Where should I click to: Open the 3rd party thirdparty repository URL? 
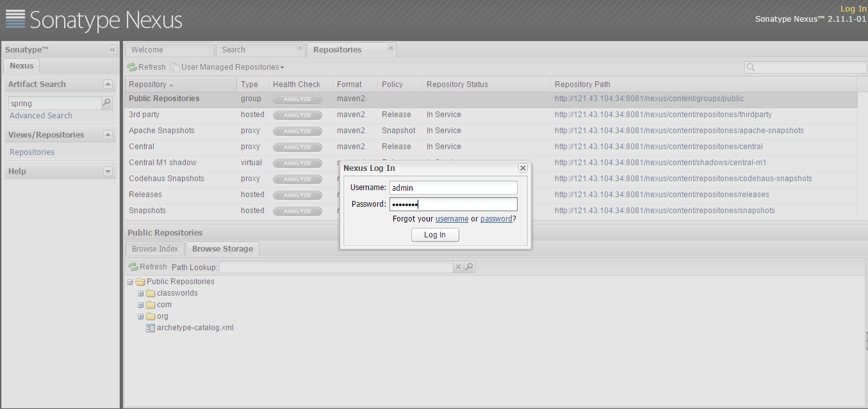pos(663,115)
